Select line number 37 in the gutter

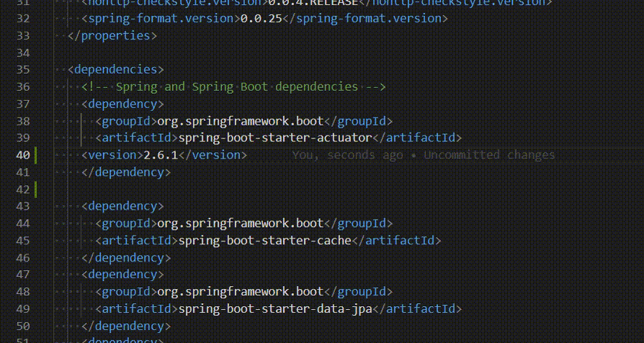(23, 104)
